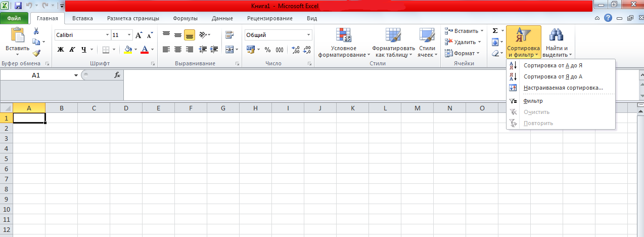Open Форматировать как таблицу gallery

[x=393, y=43]
